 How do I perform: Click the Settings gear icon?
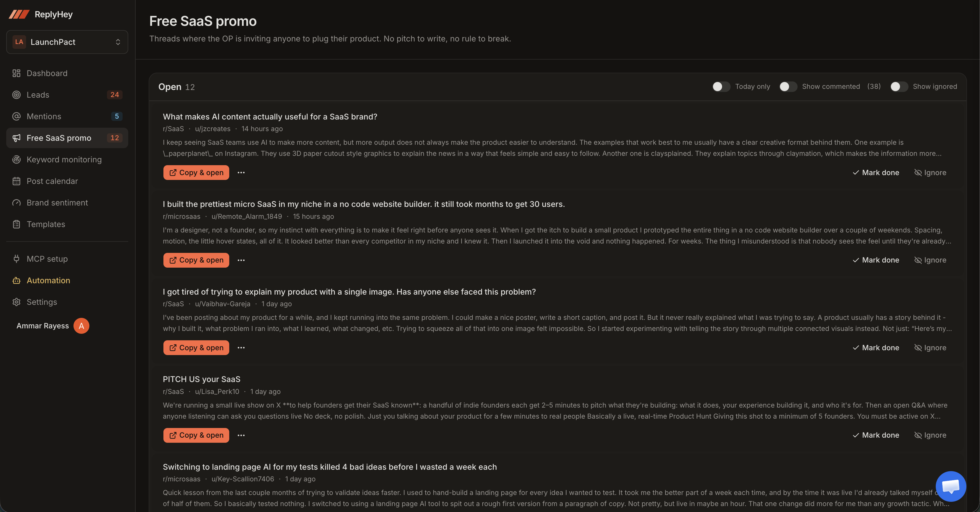pyautogui.click(x=16, y=302)
